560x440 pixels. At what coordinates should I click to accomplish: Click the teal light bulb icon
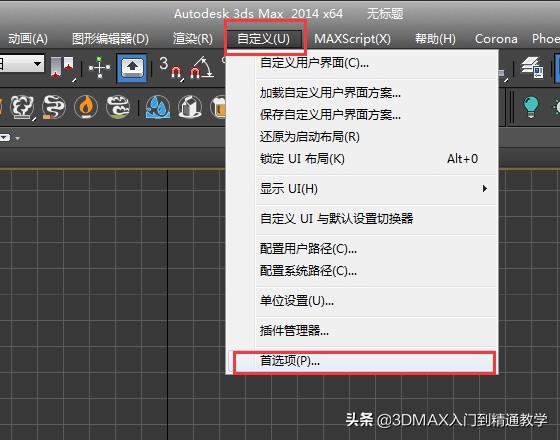click(x=531, y=107)
